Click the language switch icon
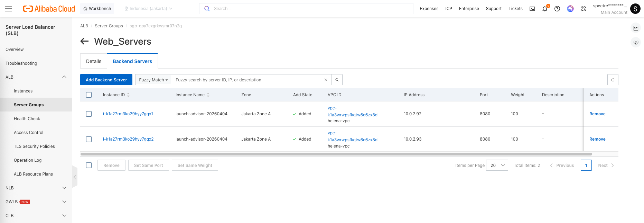The height and width of the screenshot is (223, 644). [584, 9]
